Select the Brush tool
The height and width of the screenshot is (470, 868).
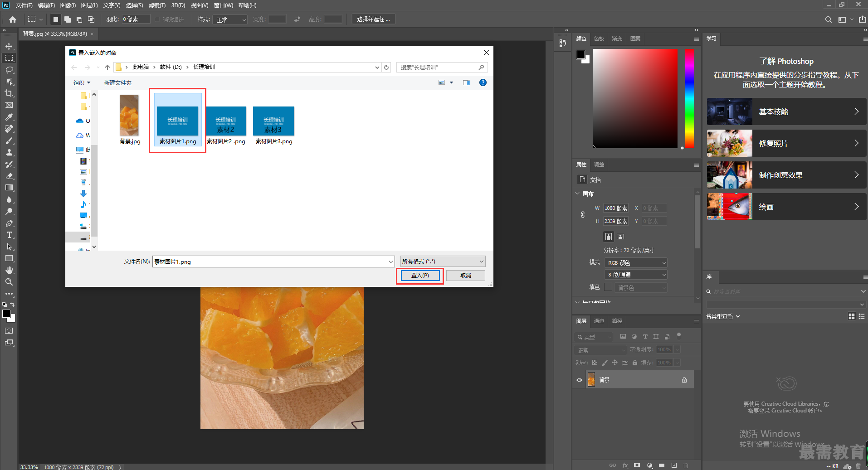(9, 141)
